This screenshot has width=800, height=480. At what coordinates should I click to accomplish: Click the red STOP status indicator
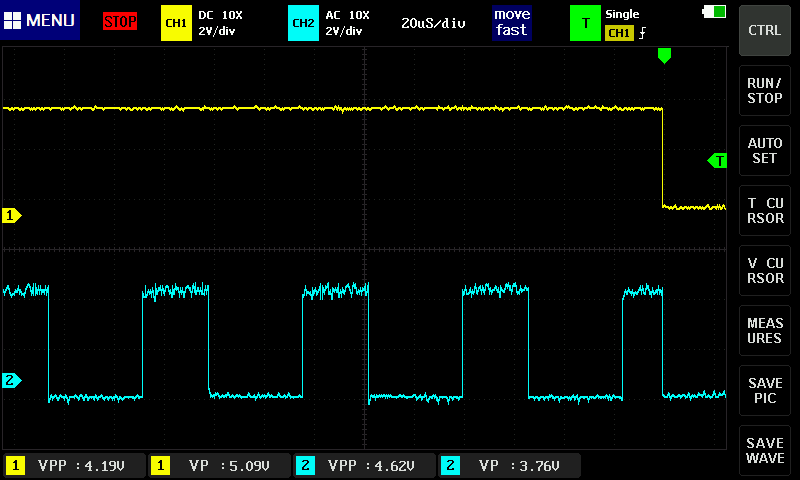(x=120, y=21)
